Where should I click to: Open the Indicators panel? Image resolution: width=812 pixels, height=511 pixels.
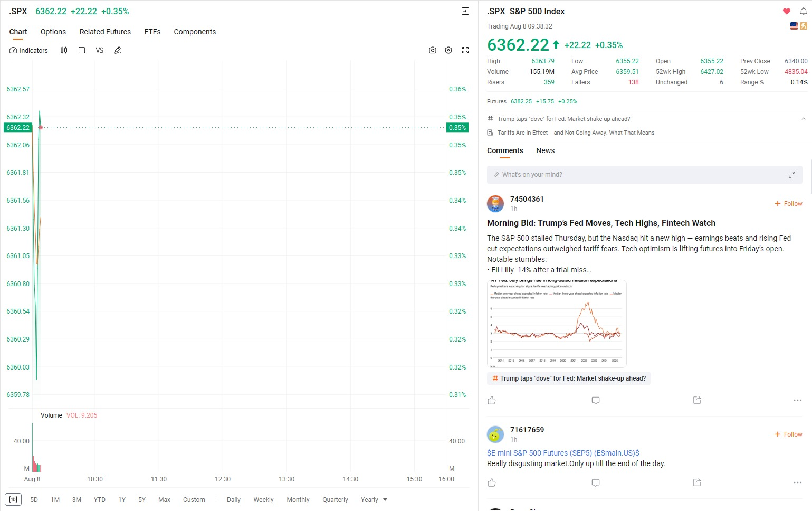click(x=28, y=51)
